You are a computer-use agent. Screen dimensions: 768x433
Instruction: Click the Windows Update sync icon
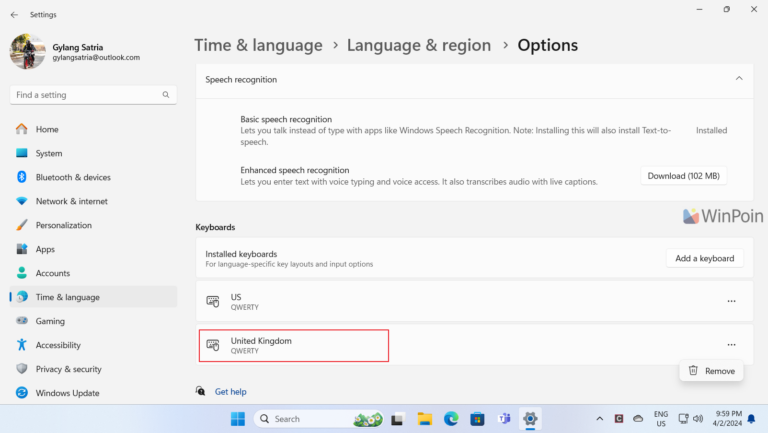click(22, 393)
